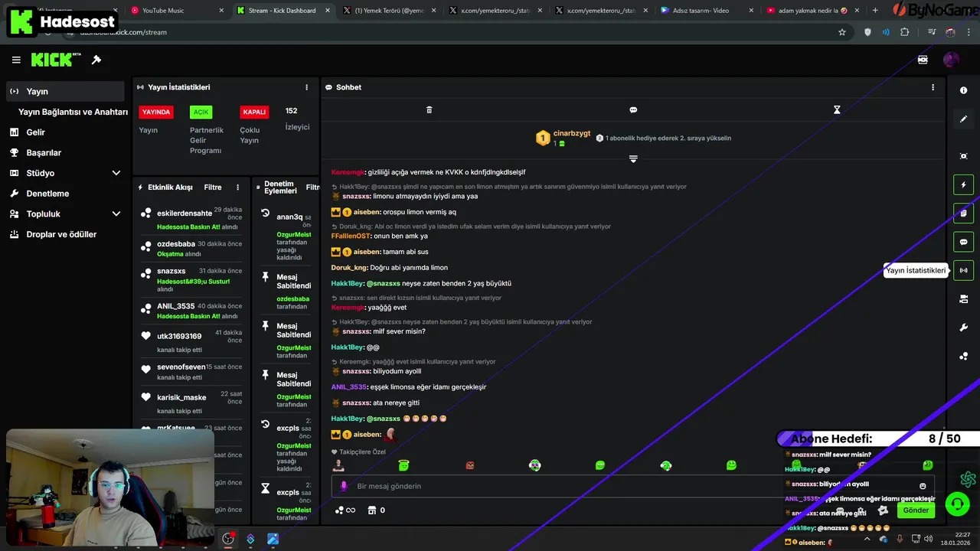The height and width of the screenshot is (551, 980).
Task: Expand the Topluluk sidebar section
Action: 116,214
